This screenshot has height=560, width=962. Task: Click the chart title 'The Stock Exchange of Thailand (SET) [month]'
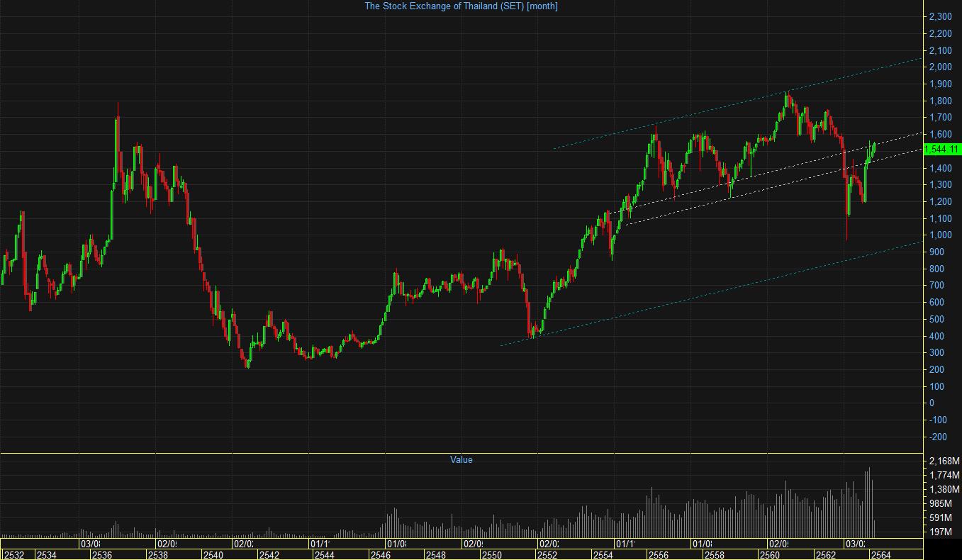pyautogui.click(x=461, y=6)
